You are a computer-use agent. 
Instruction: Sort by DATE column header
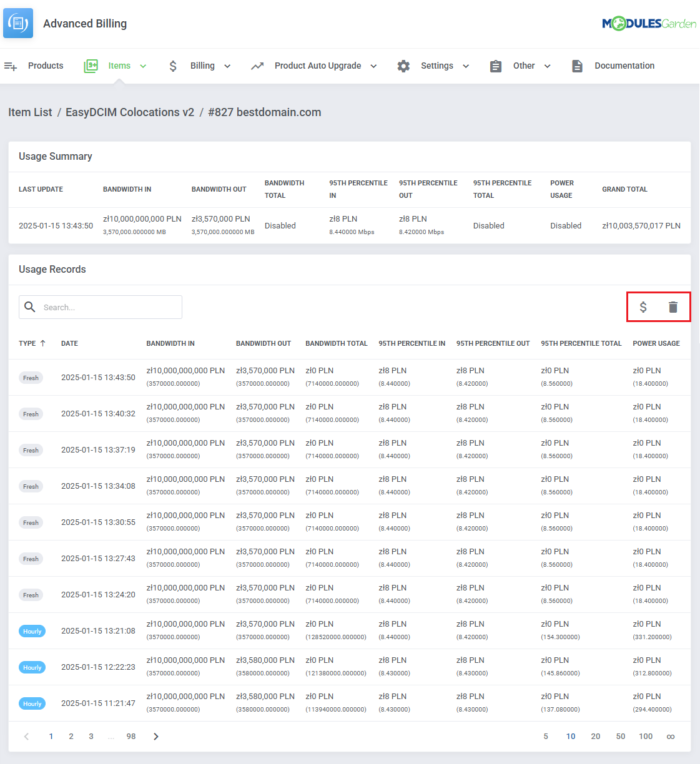[x=69, y=343]
